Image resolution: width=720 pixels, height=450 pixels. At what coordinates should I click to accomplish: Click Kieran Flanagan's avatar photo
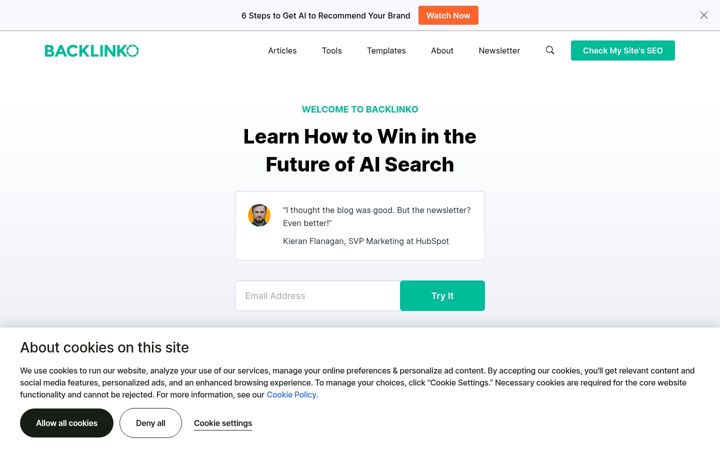coord(259,215)
